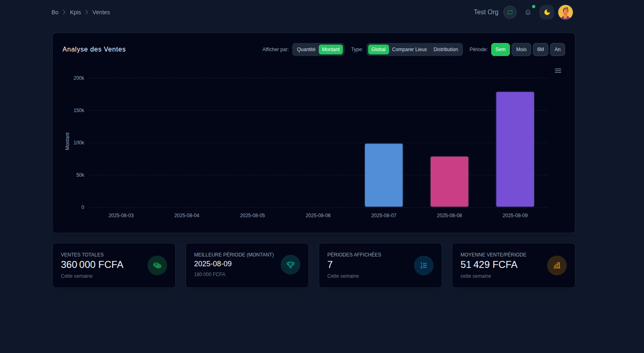Select the Global chart type
The width and height of the screenshot is (644, 353).
tap(378, 49)
